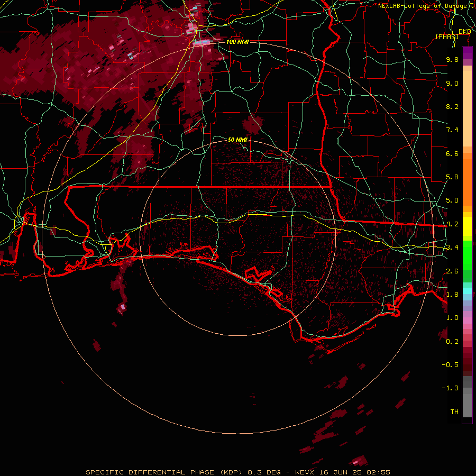Click the pink-white echo in the Gulf offshore
The height and width of the screenshot is (476, 476).
(123, 307)
